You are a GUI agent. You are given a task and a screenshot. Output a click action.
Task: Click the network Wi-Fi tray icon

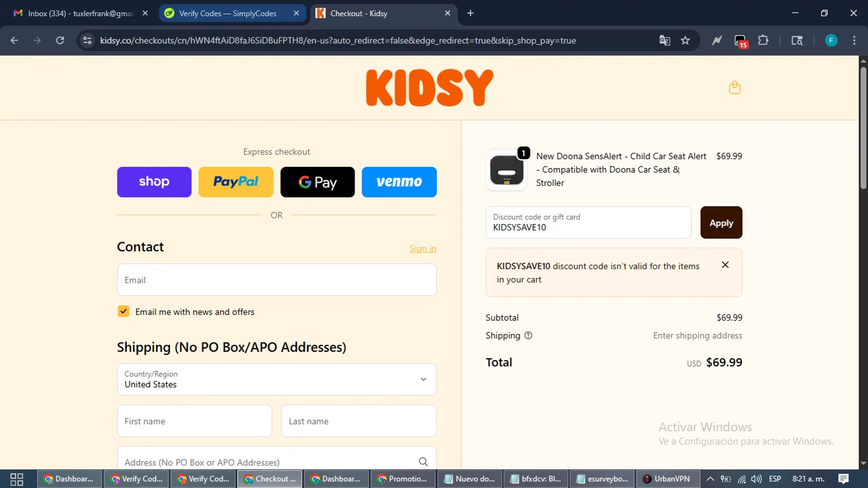tap(742, 479)
